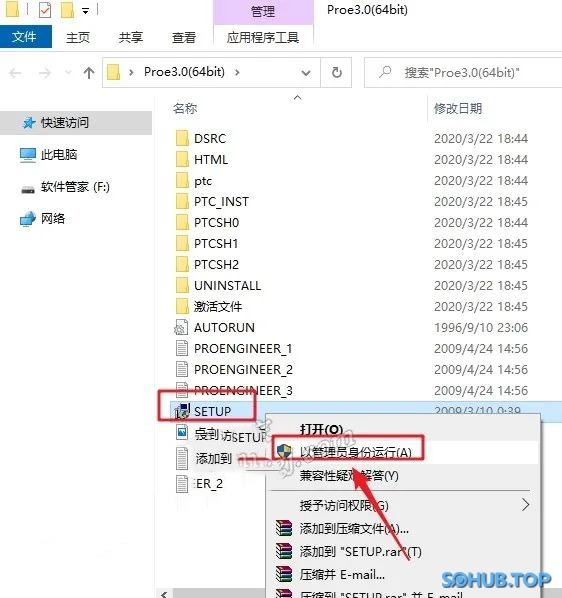
Task: Select 网络 in navigation pane
Action: 53,219
